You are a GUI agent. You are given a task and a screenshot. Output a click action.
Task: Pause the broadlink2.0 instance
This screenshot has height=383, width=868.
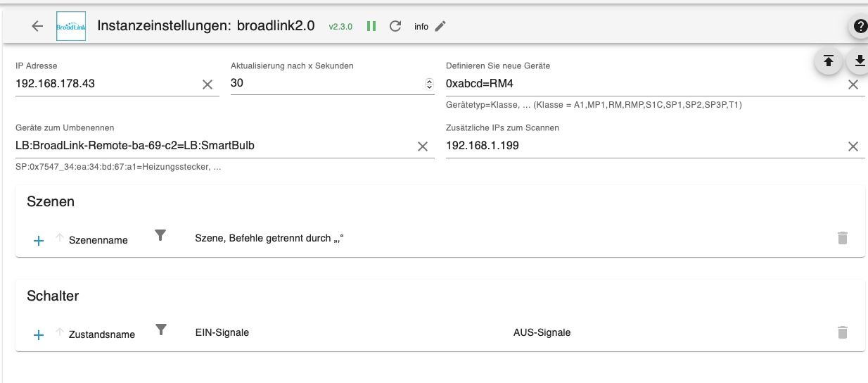point(371,26)
